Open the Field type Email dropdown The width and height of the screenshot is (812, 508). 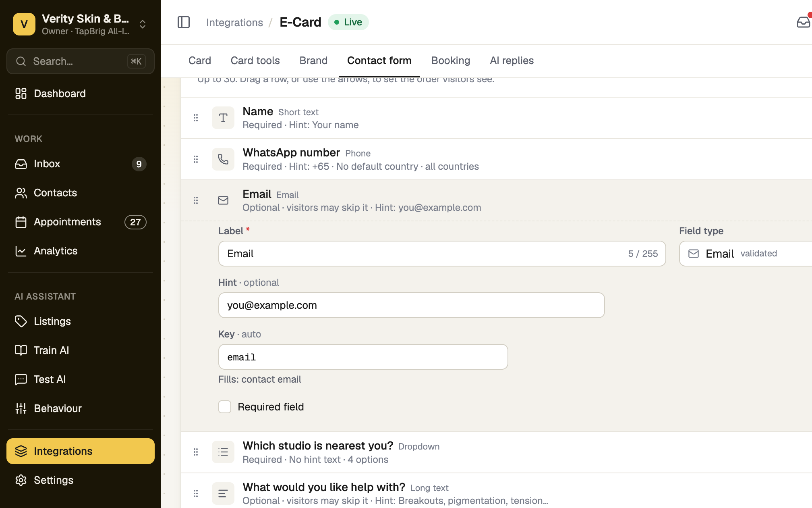[x=746, y=254]
